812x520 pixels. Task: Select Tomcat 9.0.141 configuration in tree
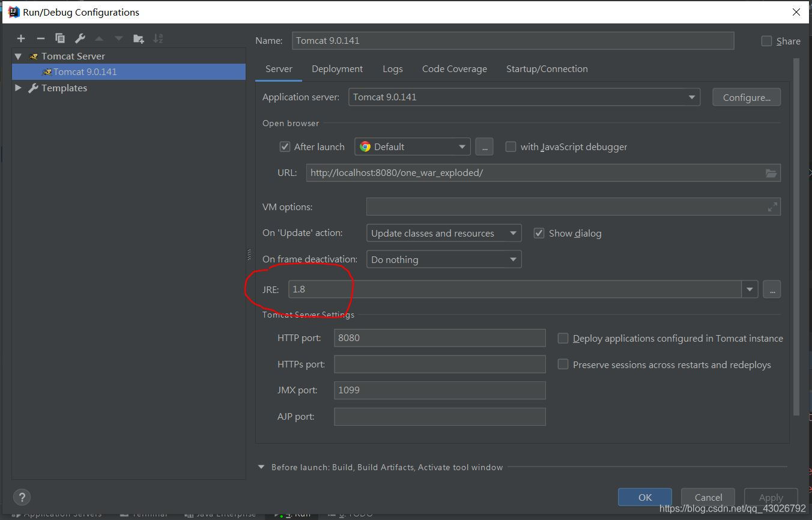click(x=129, y=71)
